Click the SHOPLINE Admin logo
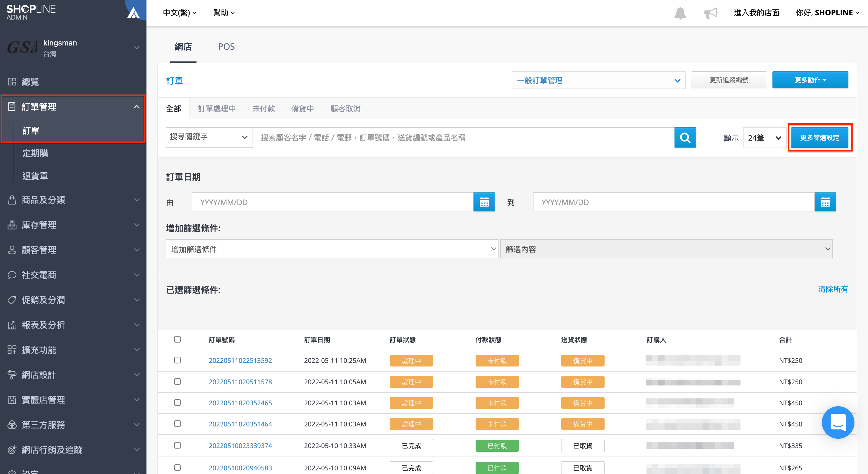Screen dimensions: 868x474 coord(31,12)
